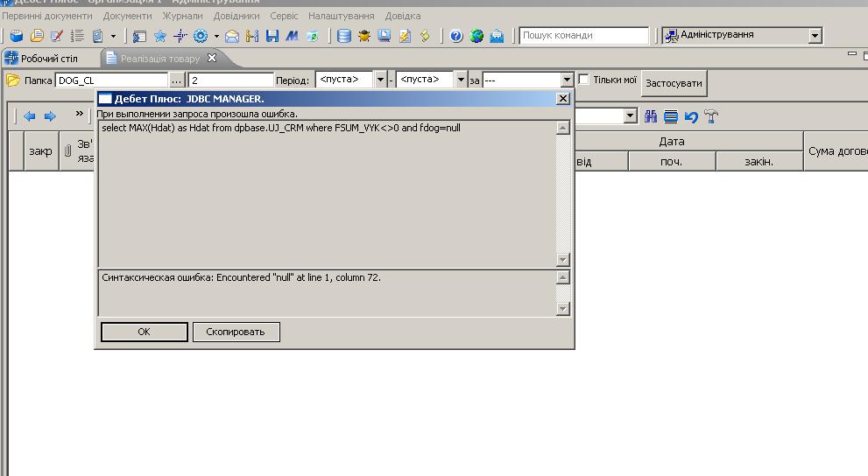Image resolution: width=868 pixels, height=476 pixels.
Task: Click the lightning script document icon
Action: [x=405, y=37]
